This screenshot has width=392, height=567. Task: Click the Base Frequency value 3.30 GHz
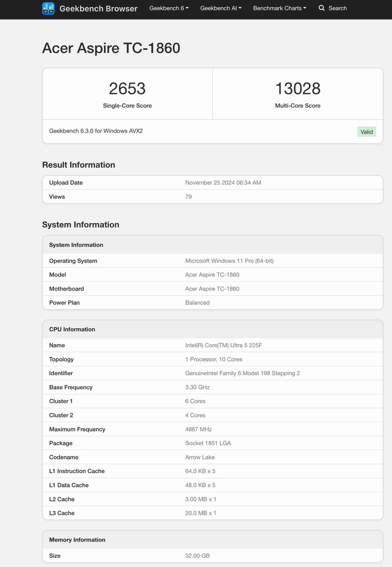(x=197, y=387)
